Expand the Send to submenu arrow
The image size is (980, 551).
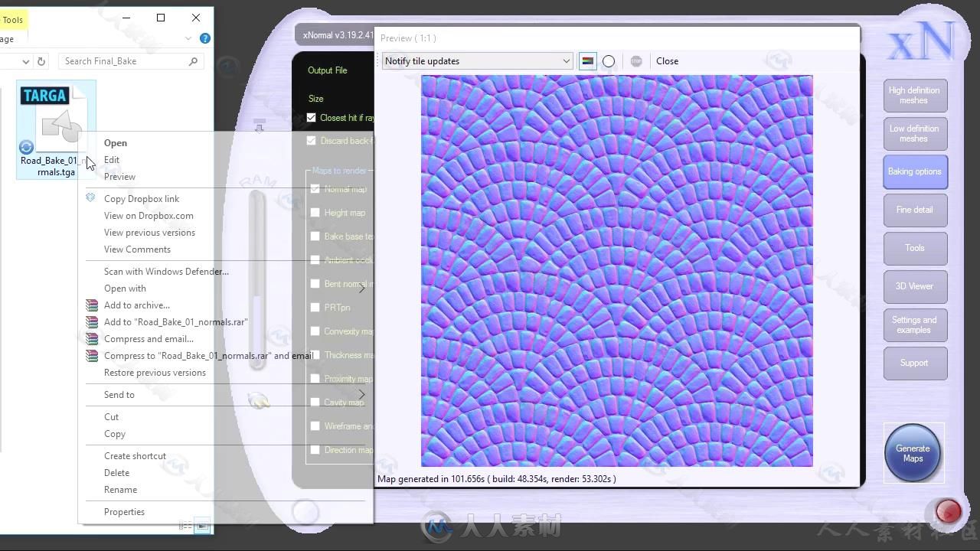point(362,395)
